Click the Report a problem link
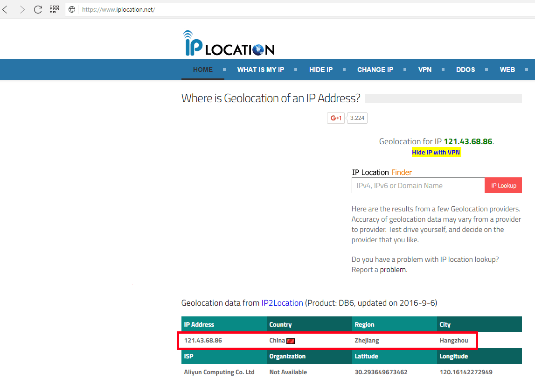This screenshot has width=535, height=392. (x=393, y=270)
